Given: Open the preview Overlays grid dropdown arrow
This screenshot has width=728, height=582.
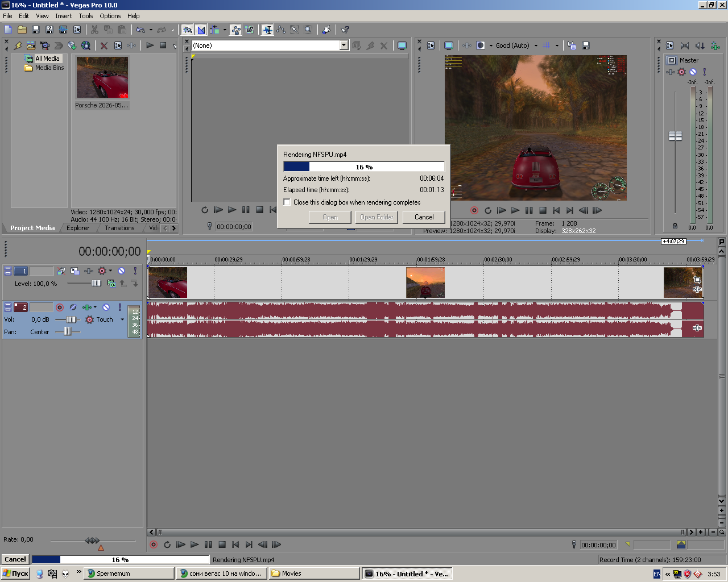Looking at the screenshot, I should pyautogui.click(x=557, y=45).
